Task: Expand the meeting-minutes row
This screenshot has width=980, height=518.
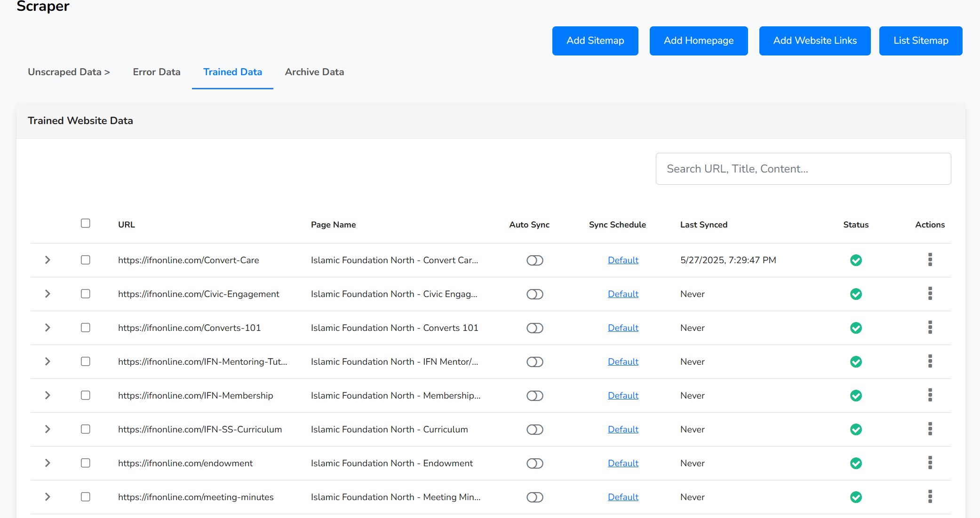Action: [48, 497]
